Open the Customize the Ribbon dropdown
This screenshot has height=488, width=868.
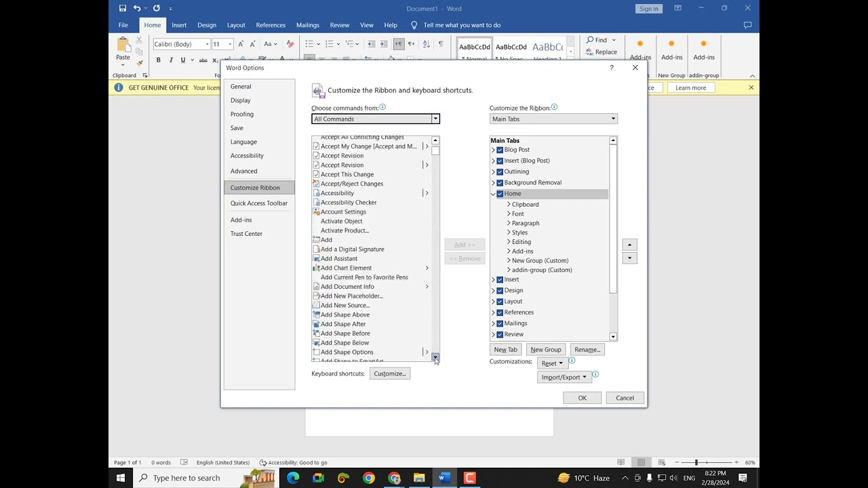(553, 119)
